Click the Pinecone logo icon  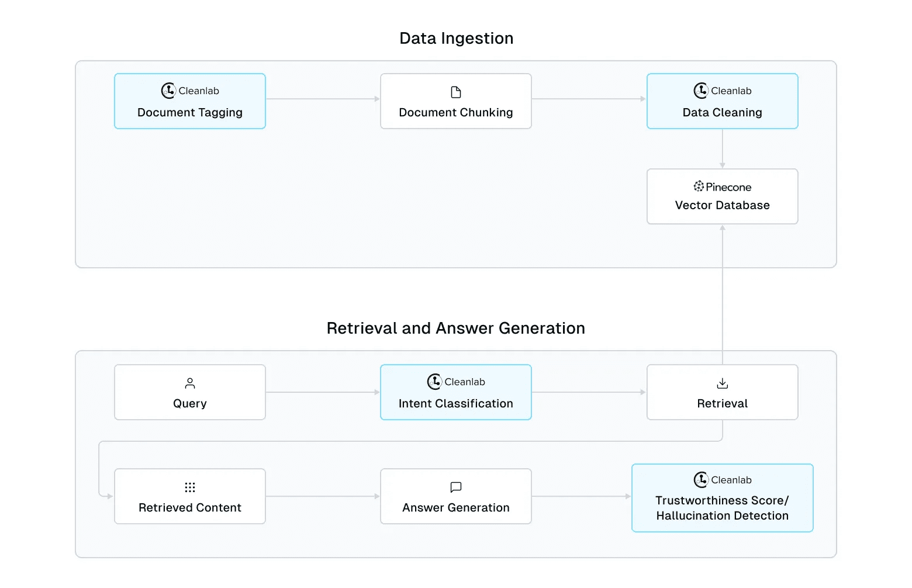point(699,186)
